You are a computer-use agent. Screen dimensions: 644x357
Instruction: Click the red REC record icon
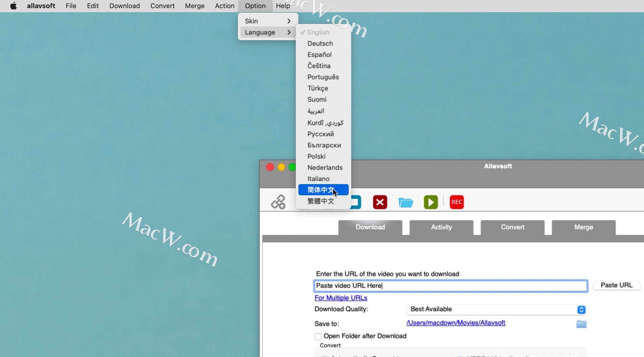click(x=457, y=202)
